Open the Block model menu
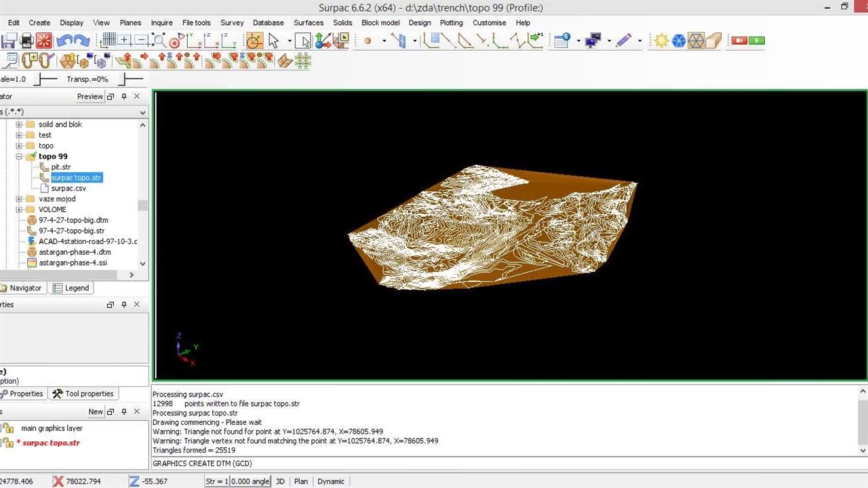This screenshot has height=488, width=868. [x=380, y=22]
